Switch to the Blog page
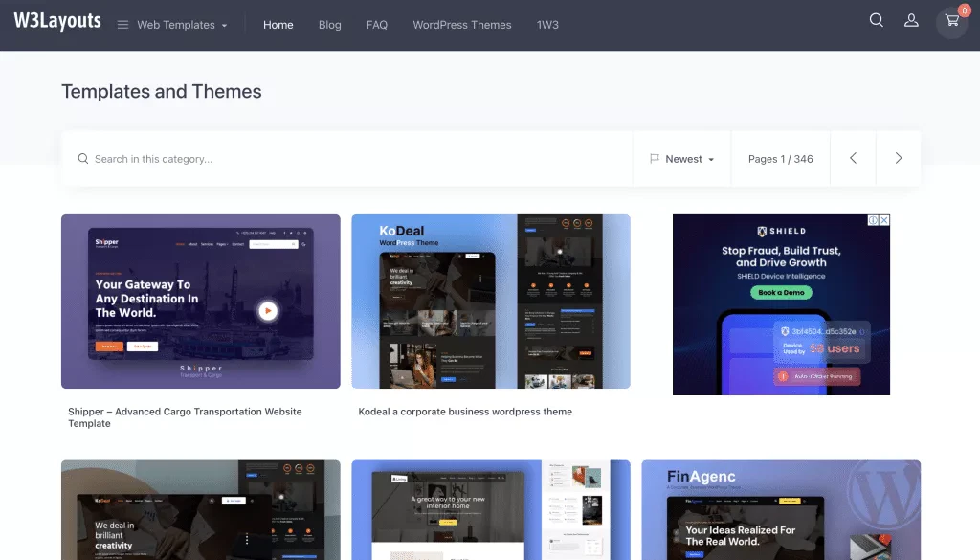Image resolution: width=980 pixels, height=560 pixels. (329, 25)
